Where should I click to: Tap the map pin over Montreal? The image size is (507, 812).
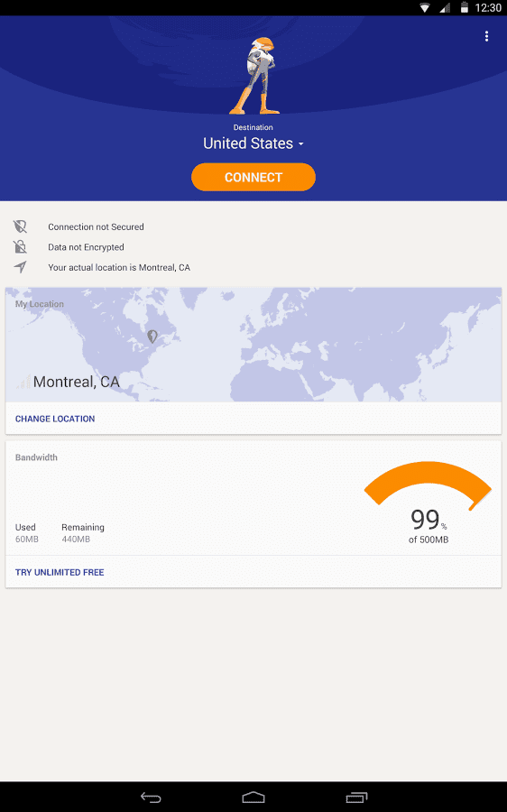click(152, 337)
